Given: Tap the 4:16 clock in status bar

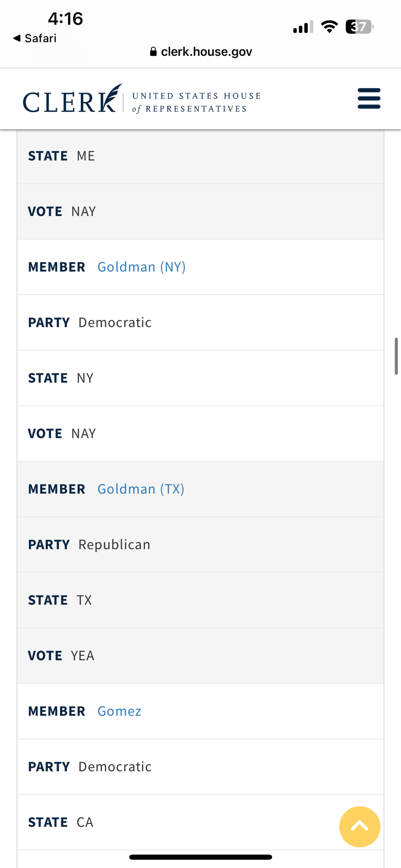Looking at the screenshot, I should (65, 19).
